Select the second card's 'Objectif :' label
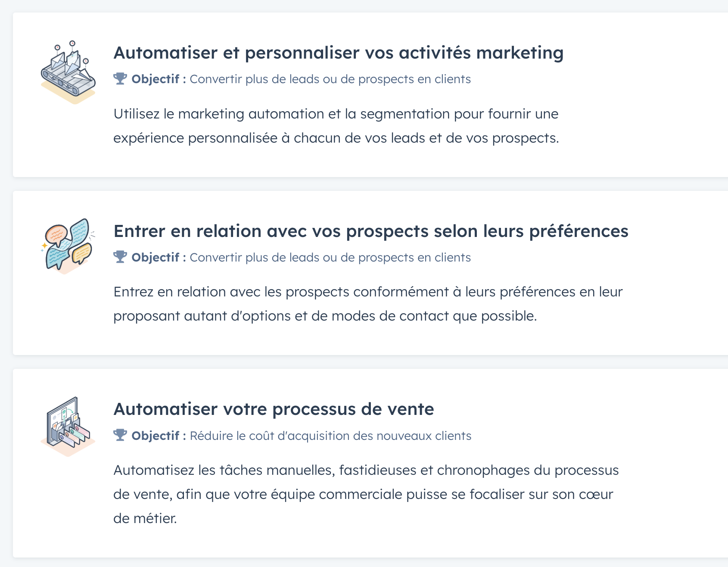 tap(159, 258)
